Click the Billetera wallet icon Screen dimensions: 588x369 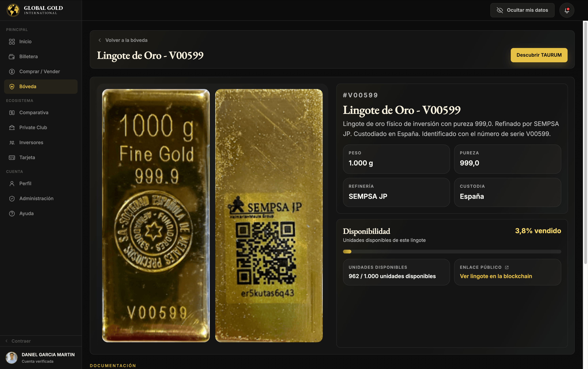click(x=12, y=57)
